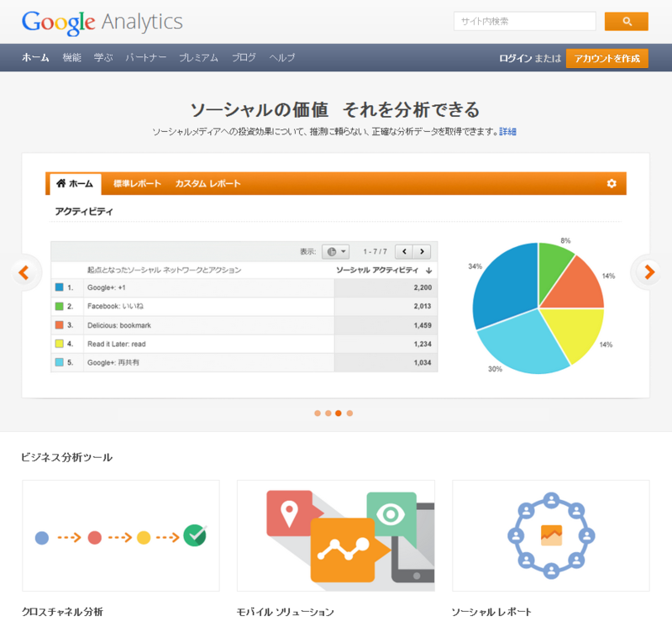Image resolution: width=672 pixels, height=621 pixels.
Task: Click the mobile solutions illustration
Action: [336, 535]
